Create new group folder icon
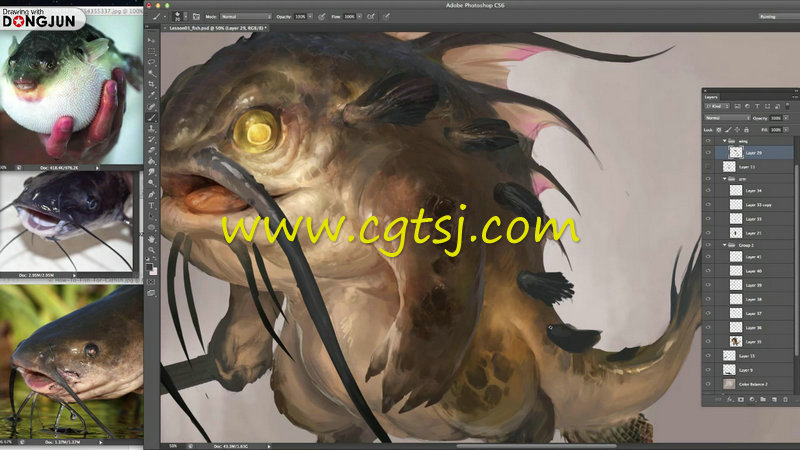 point(763,399)
